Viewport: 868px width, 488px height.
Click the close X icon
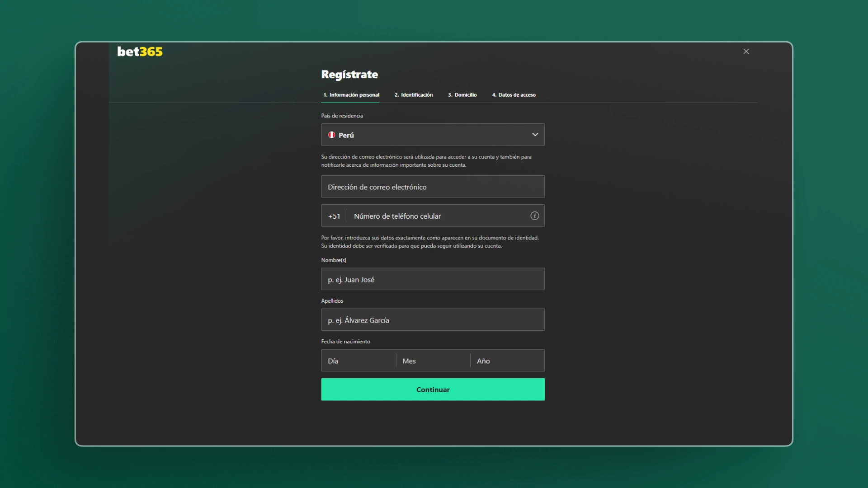click(745, 51)
